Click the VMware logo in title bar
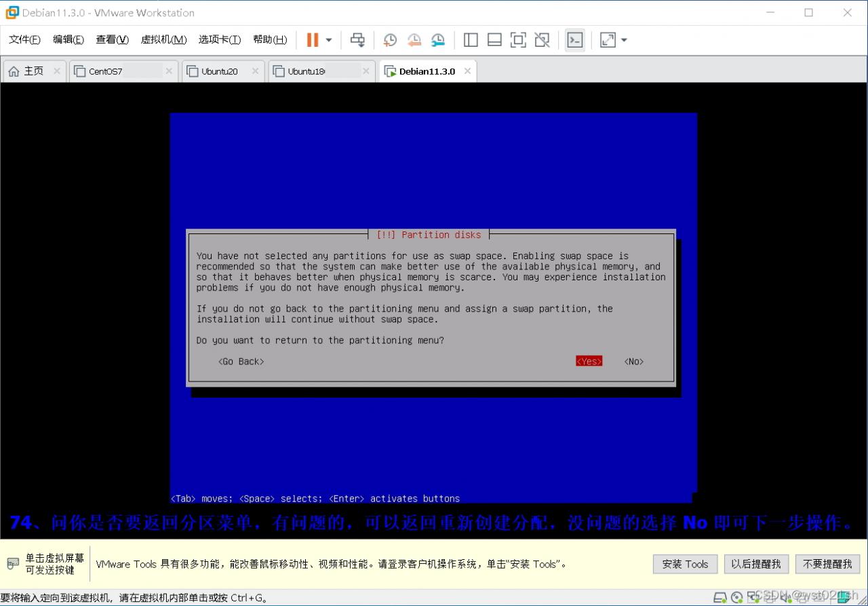The image size is (868, 606). tap(12, 12)
